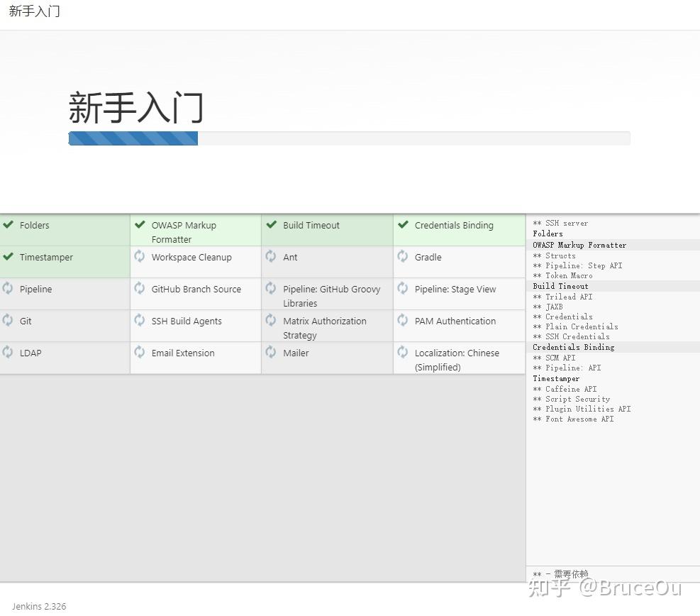Click 'Credentials Binding' in the install log
The width and height of the screenshot is (700, 616).
(x=574, y=347)
